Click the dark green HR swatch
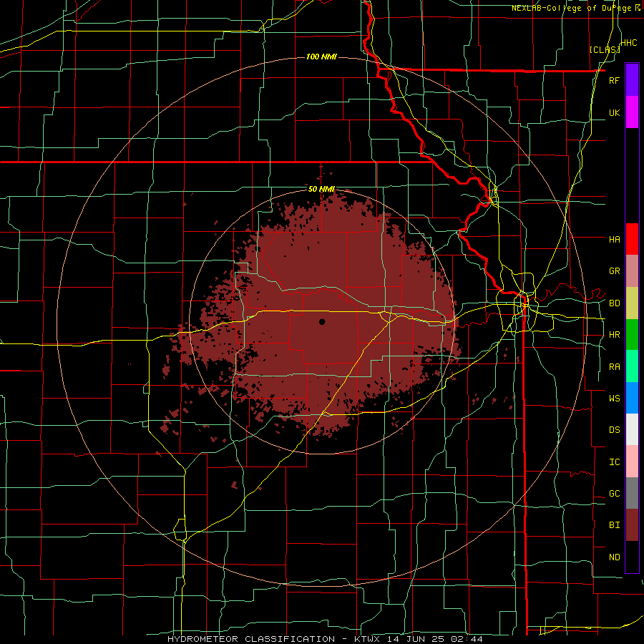644x644 pixels. (632, 335)
